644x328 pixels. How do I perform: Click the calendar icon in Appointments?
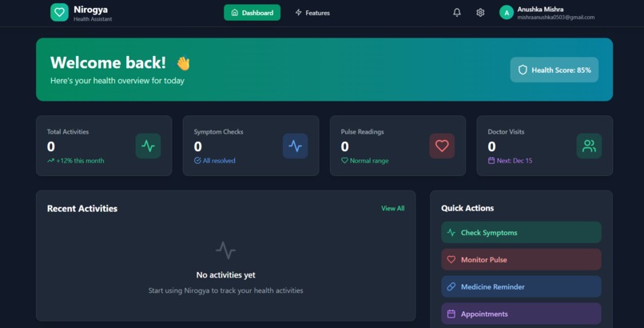tap(451, 314)
